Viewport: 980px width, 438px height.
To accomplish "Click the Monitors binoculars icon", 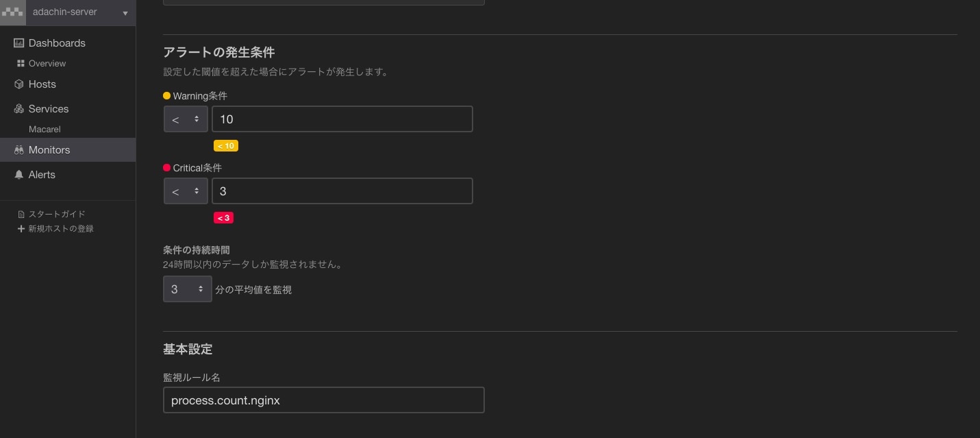I will pyautogui.click(x=19, y=150).
